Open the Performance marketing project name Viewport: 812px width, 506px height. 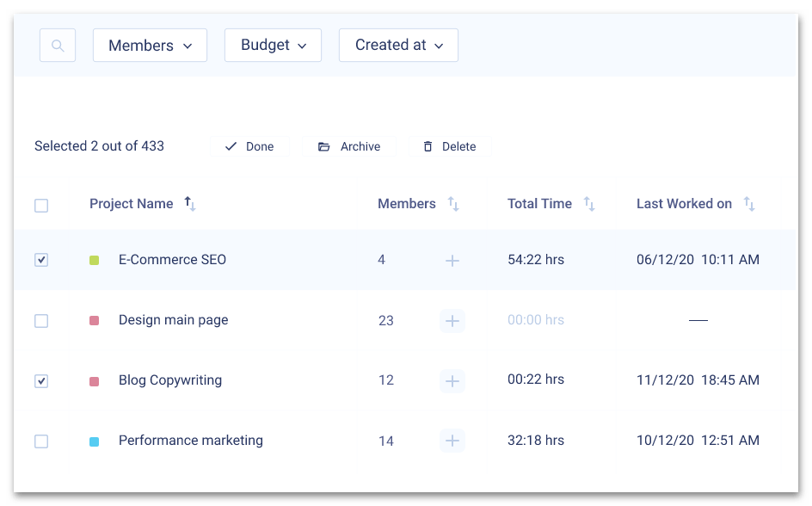point(191,441)
